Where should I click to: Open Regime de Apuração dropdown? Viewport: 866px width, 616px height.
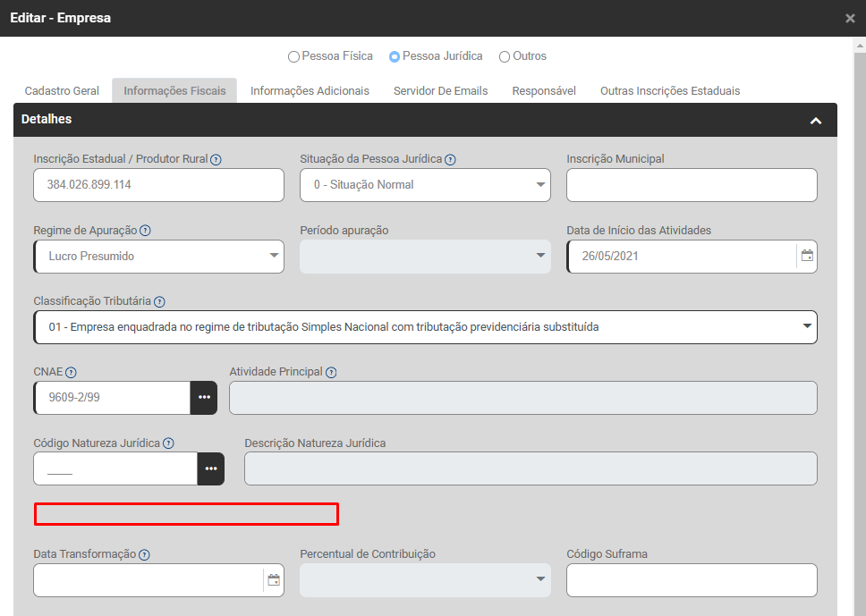274,257
